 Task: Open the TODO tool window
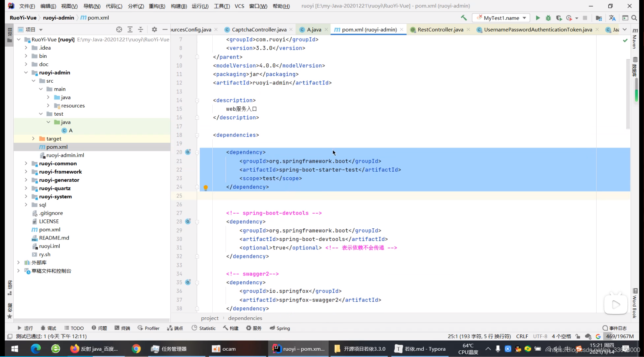point(74,328)
